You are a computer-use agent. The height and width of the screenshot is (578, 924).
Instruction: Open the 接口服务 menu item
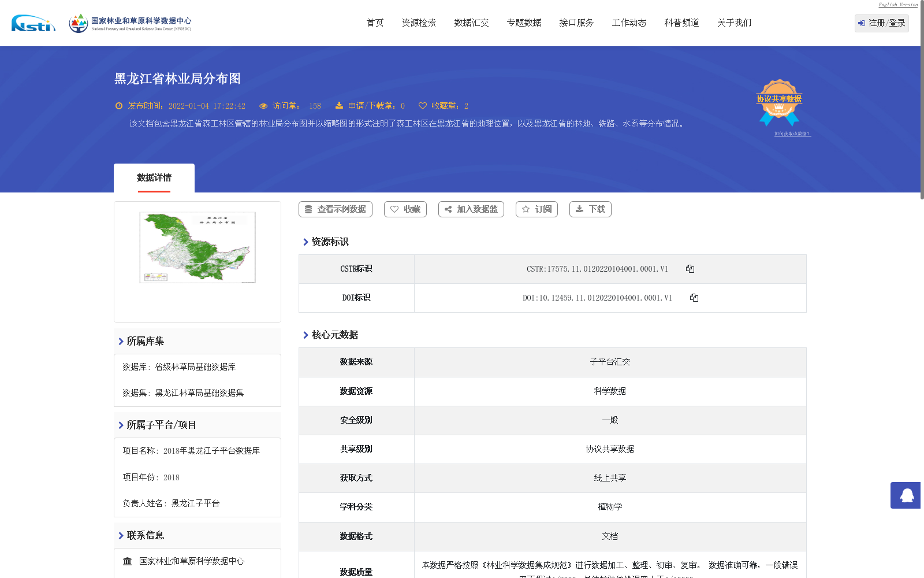point(576,23)
